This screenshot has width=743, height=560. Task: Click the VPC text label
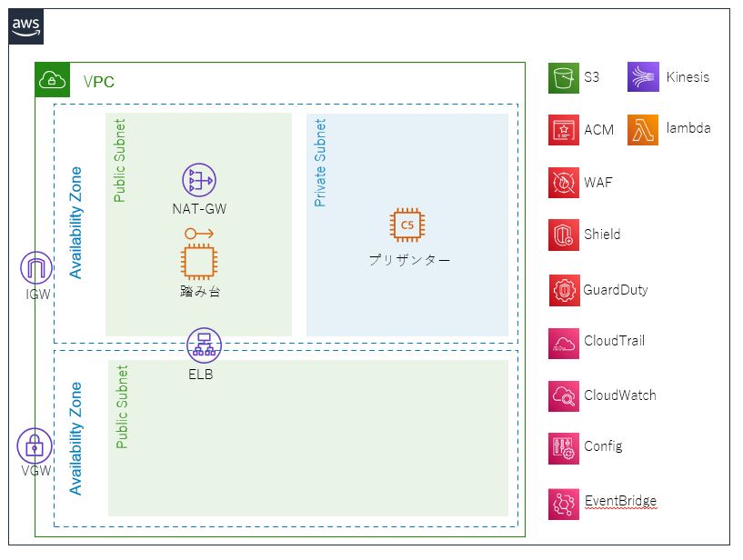click(98, 82)
